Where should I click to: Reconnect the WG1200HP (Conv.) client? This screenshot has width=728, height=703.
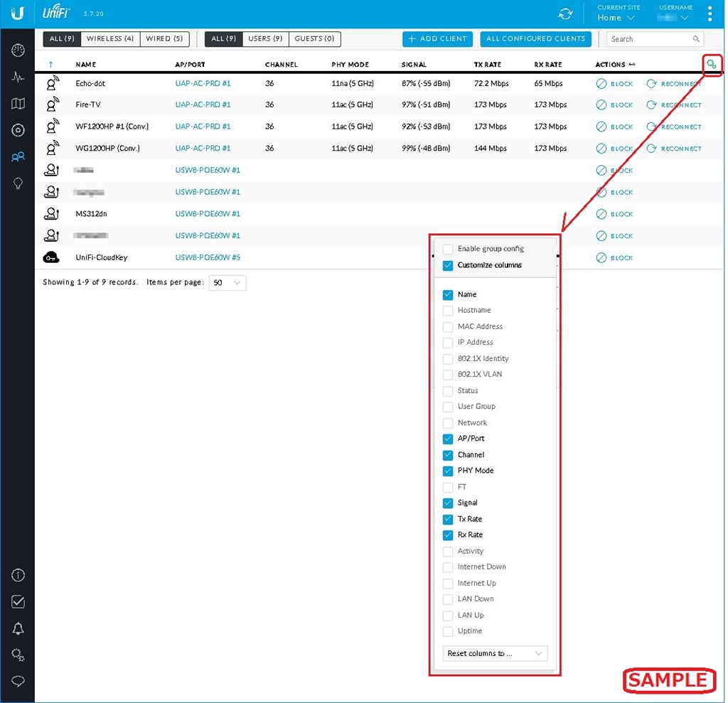[674, 149]
